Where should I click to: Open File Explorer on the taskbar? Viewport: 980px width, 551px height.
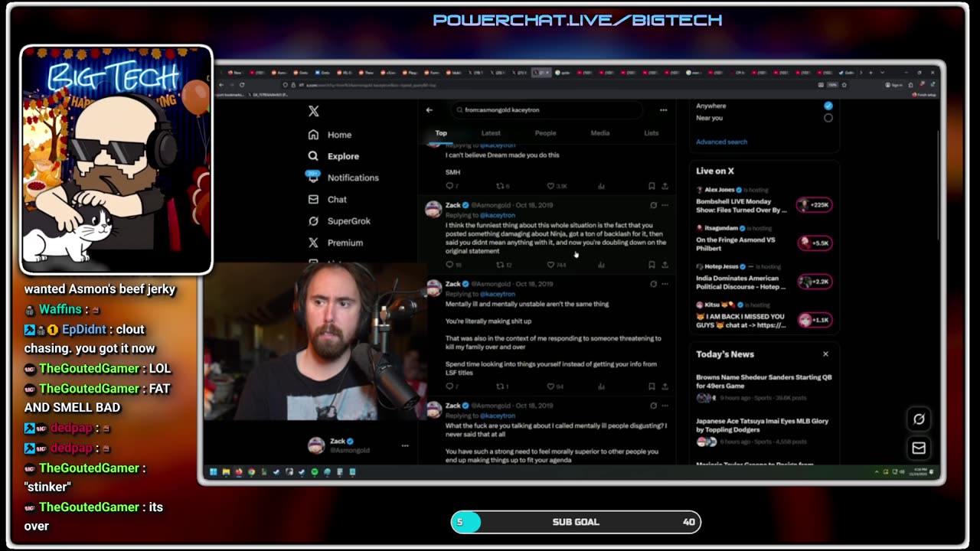pyautogui.click(x=226, y=472)
